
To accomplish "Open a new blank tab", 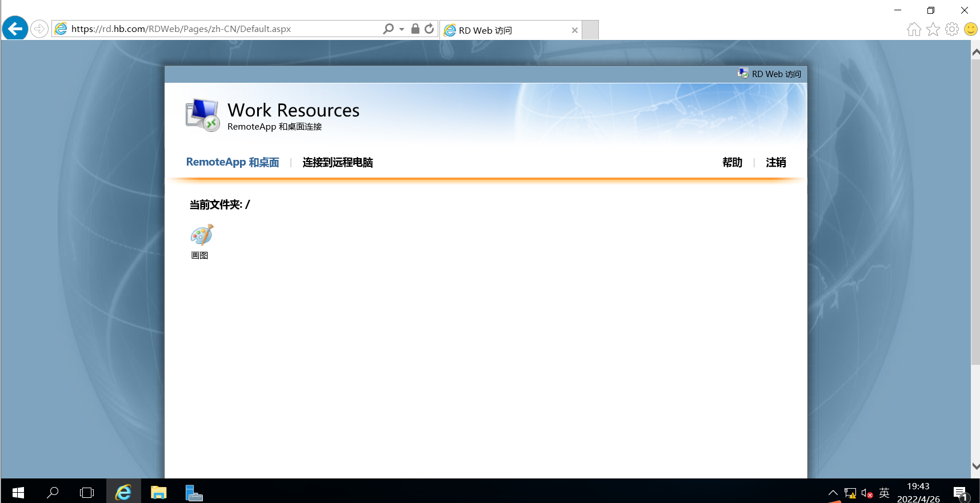I will [590, 30].
